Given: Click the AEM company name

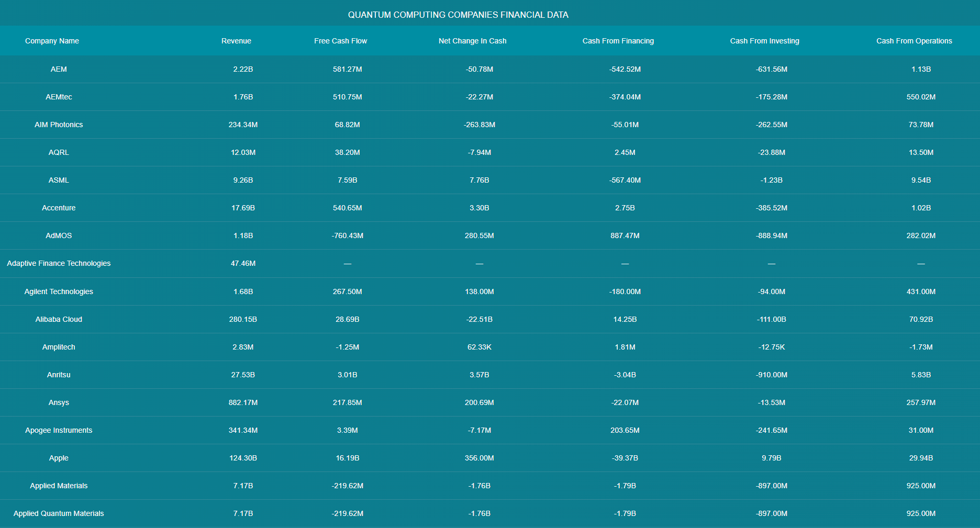Looking at the screenshot, I should (59, 69).
